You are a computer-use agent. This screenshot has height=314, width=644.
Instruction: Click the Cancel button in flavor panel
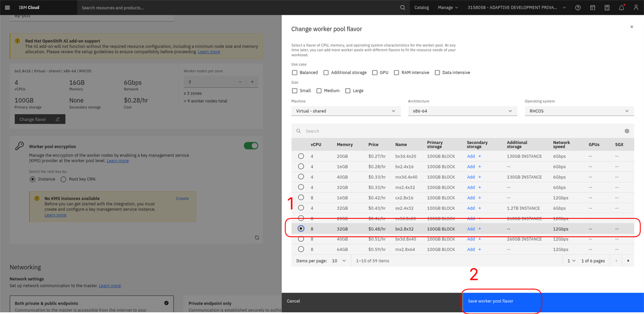371,302
